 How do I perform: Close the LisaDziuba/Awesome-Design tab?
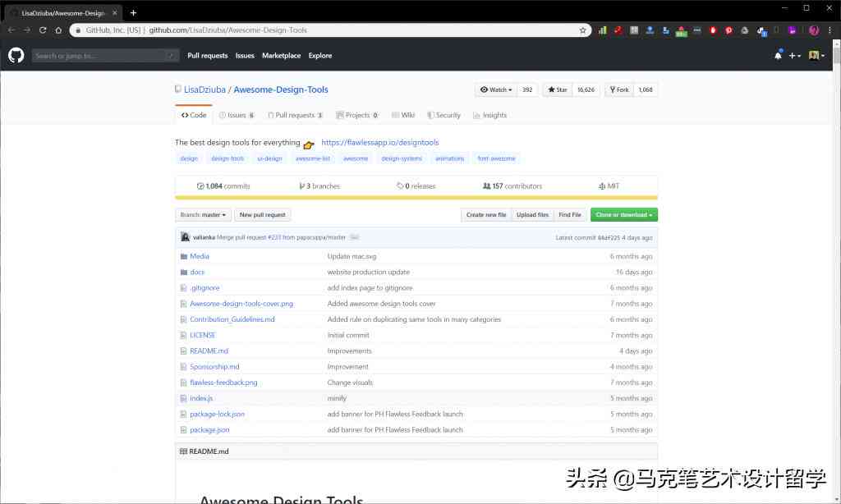(x=114, y=12)
